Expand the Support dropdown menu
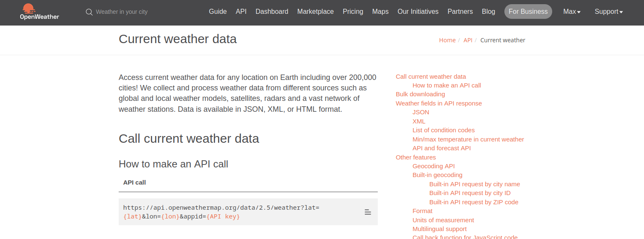The height and width of the screenshot is (239, 644). point(608,12)
